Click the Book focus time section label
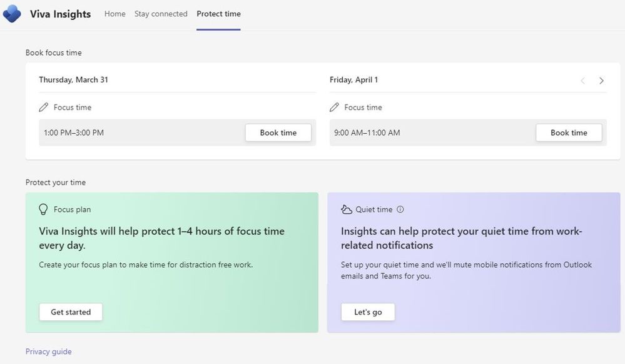This screenshot has height=364, width=625. point(53,53)
